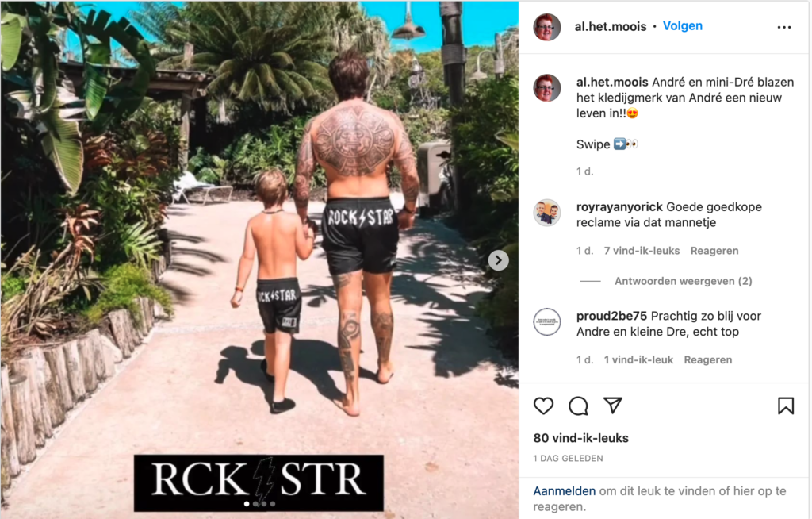The image size is (812, 519).
Task: Go to next photo with arrow
Action: click(x=498, y=260)
